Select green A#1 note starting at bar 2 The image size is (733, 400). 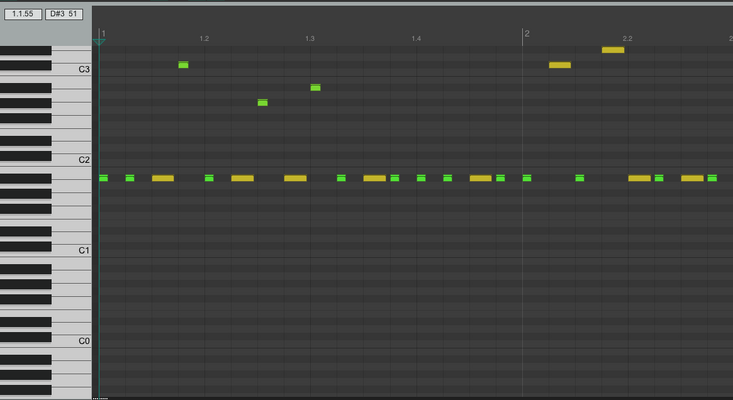[x=527, y=178]
